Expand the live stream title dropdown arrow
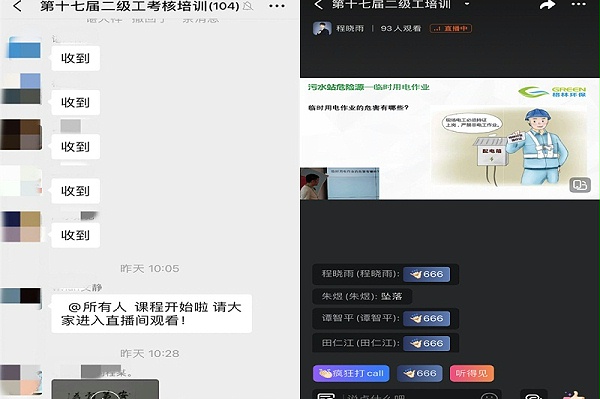Screen dimensions: 600x399 [x=467, y=4]
